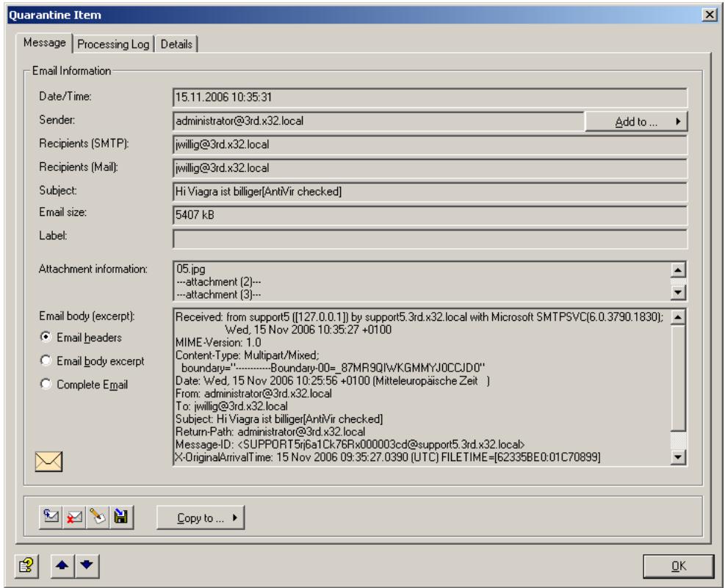725x588 pixels.
Task: Click the MIME-Version: 1.0 header line
Action: click(x=218, y=343)
